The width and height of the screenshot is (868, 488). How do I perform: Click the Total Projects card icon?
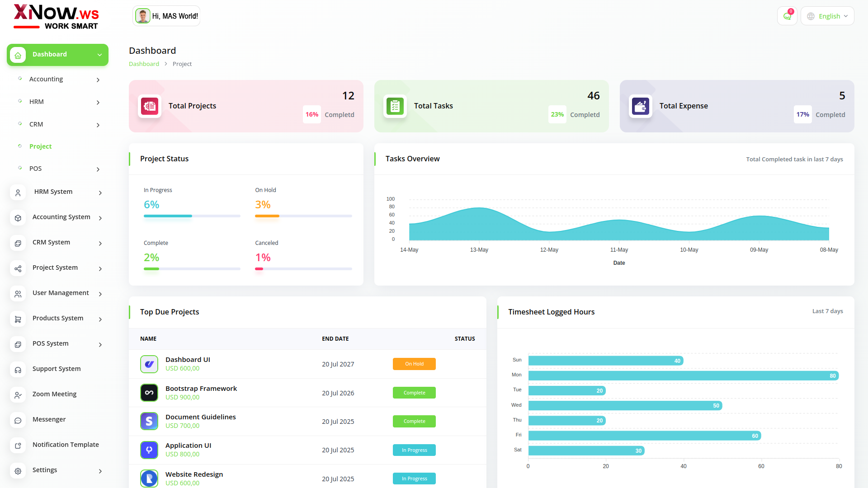click(150, 106)
